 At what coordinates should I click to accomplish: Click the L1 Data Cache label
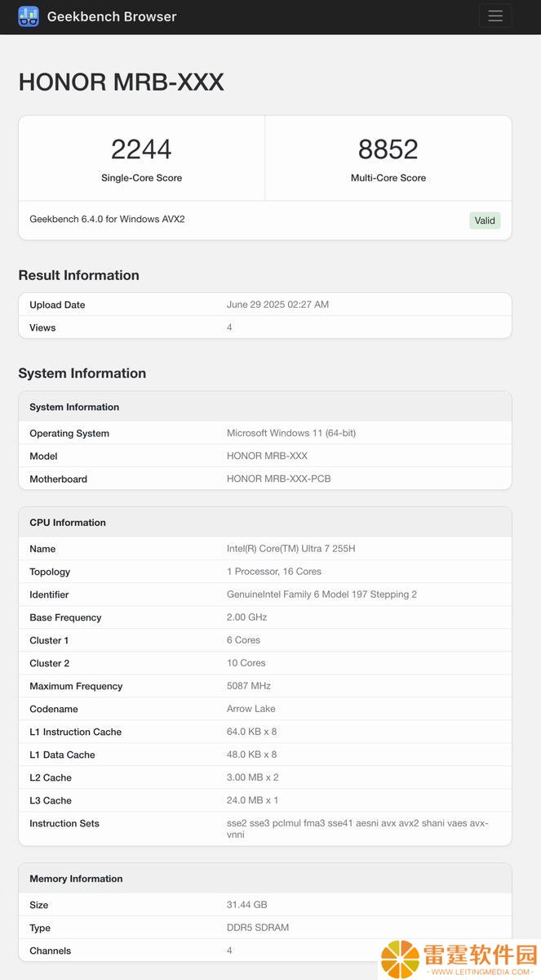[62, 755]
